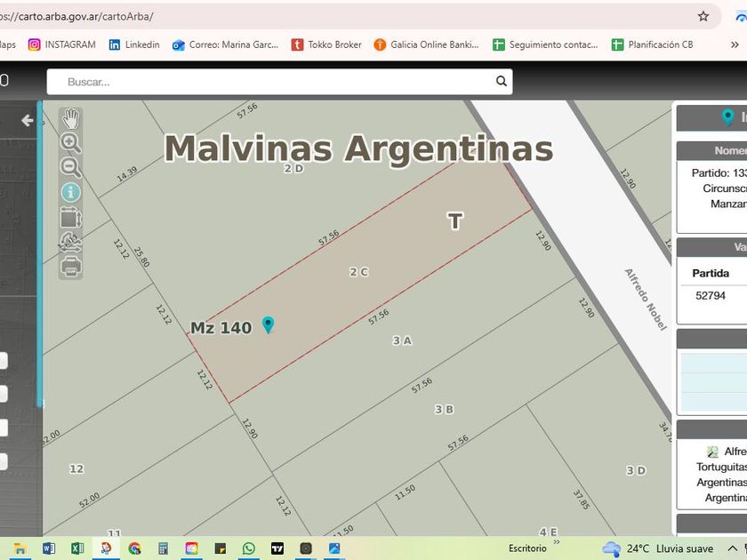Open the INSTAGRAM bookmark
Screen dimensions: 747x560
pos(61,44)
